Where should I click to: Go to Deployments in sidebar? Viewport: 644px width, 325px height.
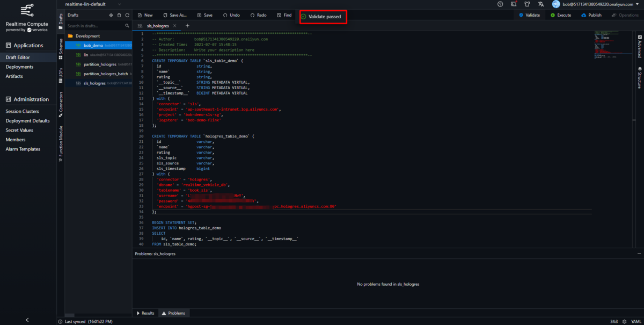pos(28,67)
